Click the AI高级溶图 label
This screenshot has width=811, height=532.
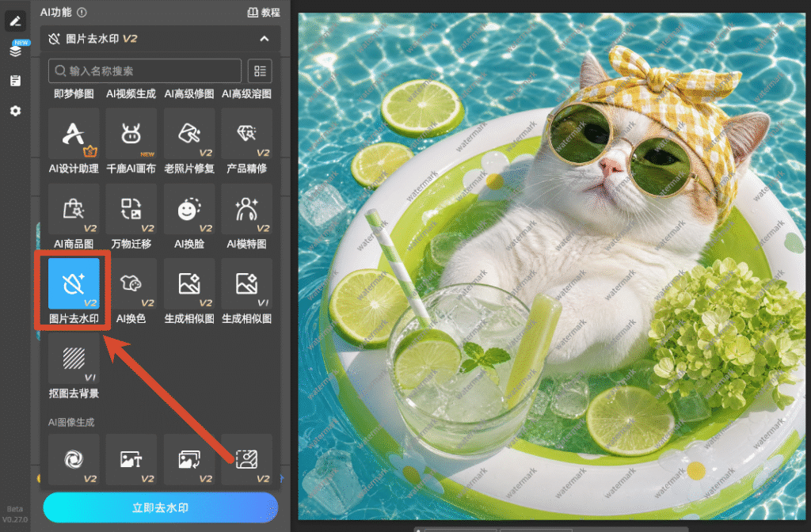click(x=247, y=94)
